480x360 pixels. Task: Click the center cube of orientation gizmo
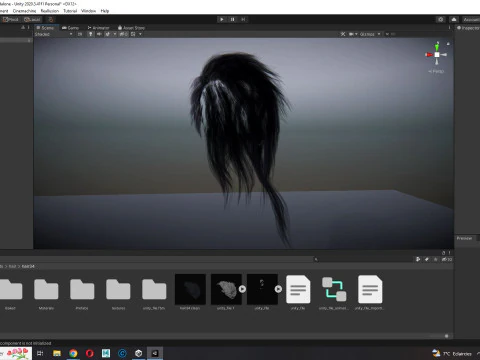coord(437,55)
